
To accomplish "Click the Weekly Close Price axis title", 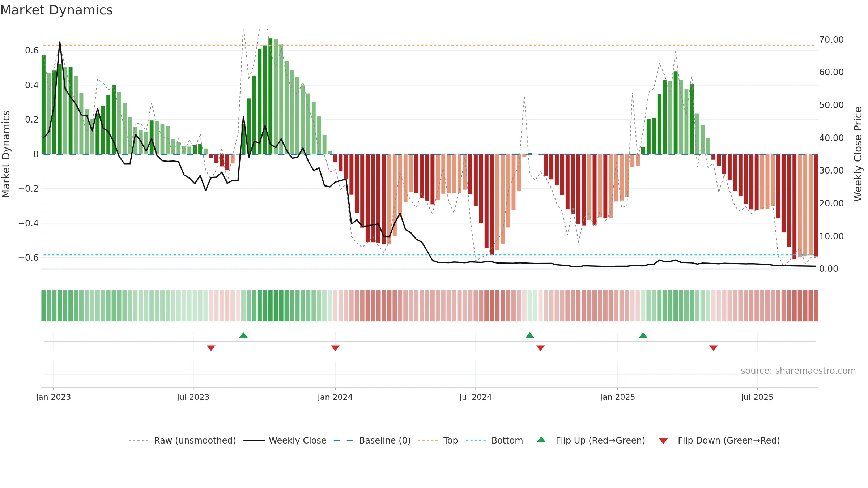I will click(858, 154).
